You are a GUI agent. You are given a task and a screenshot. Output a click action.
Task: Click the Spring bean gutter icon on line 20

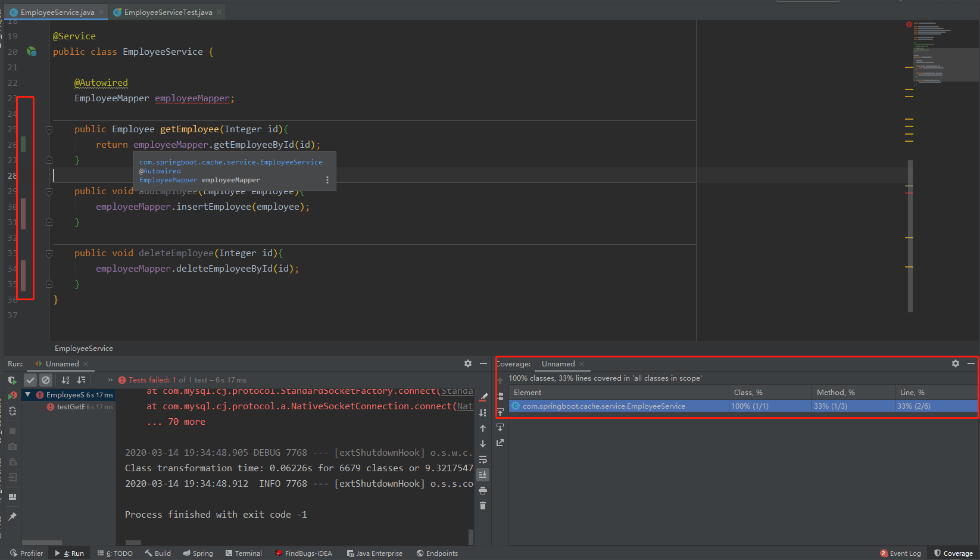point(32,52)
